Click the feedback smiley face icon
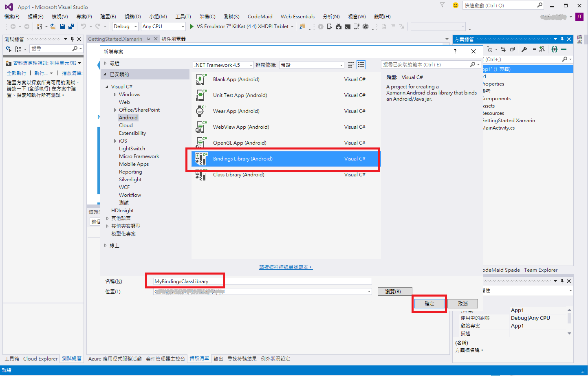 456,5
